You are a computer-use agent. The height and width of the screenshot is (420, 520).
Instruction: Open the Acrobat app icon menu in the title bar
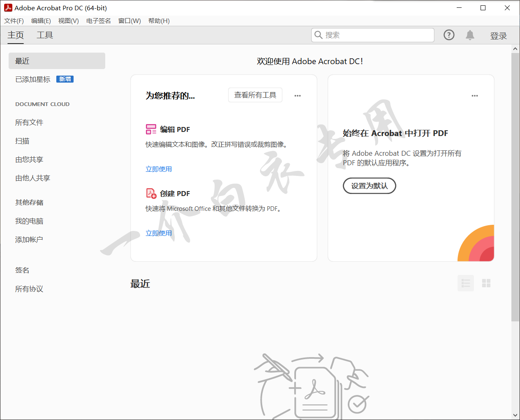8,8
